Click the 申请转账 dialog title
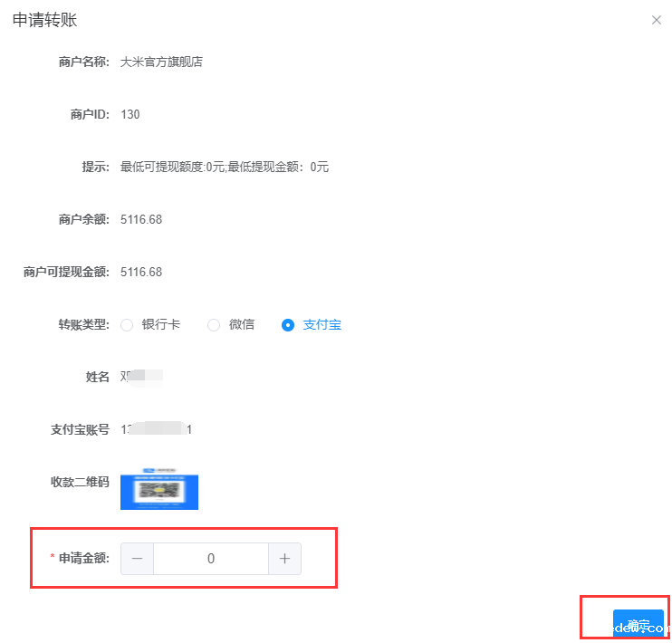 coord(44,20)
